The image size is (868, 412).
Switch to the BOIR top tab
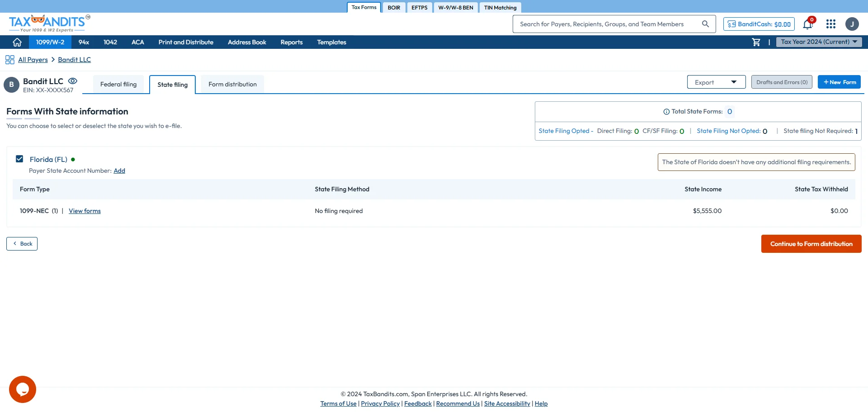point(394,8)
